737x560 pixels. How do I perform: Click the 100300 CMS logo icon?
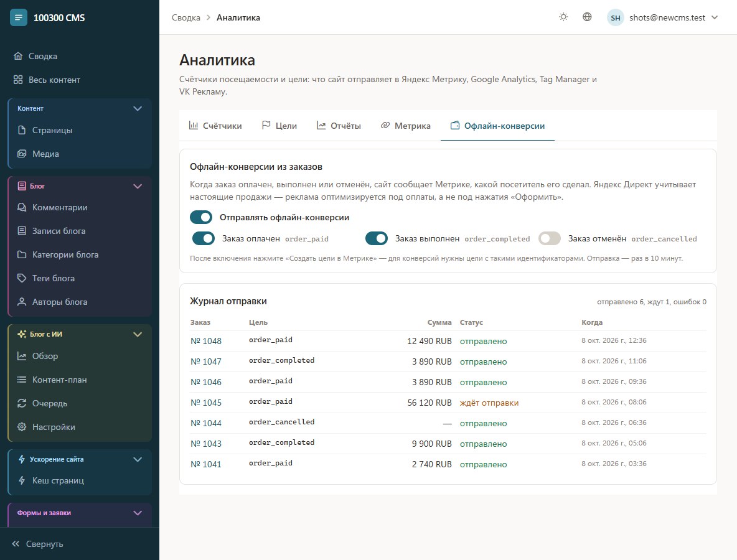pyautogui.click(x=18, y=18)
